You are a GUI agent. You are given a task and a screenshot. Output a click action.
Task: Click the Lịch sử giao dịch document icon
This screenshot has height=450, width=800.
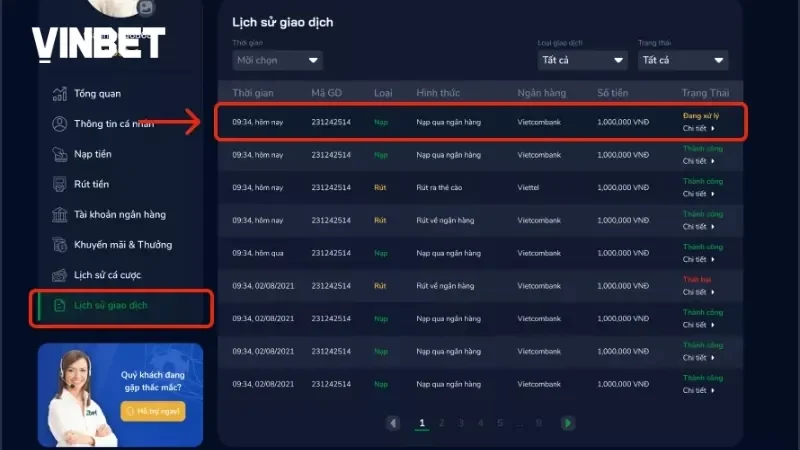[x=58, y=305]
